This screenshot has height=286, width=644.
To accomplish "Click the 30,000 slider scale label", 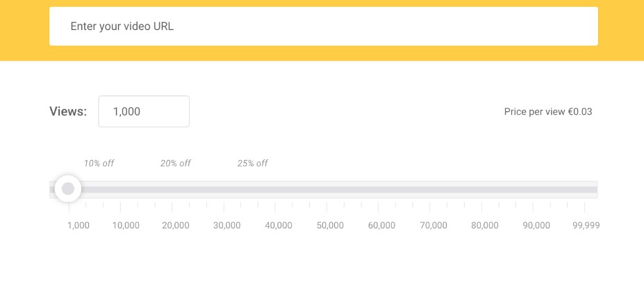I will coord(227,225).
